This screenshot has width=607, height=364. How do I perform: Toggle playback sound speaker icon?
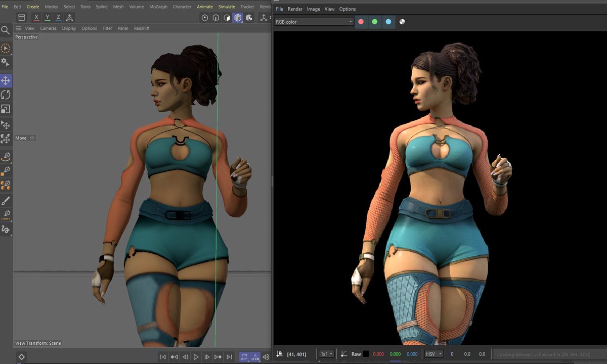click(x=266, y=357)
